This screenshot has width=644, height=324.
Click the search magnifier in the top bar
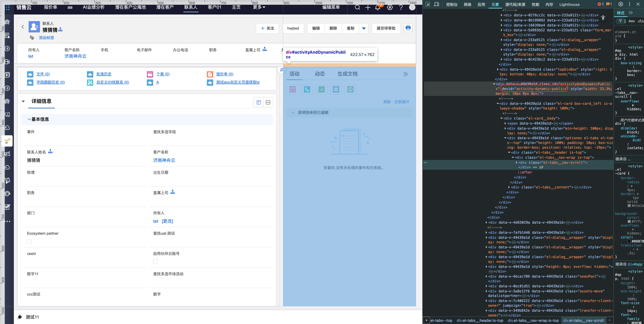tap(357, 7)
